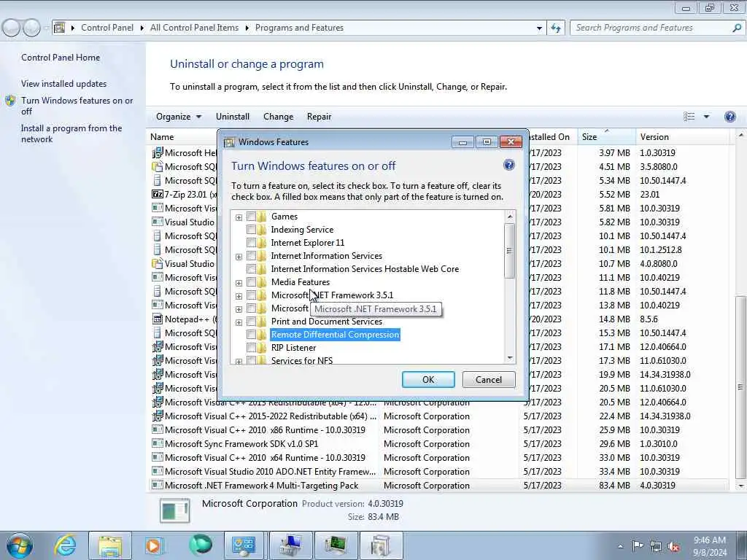Screen dimensions: 747x560
Task: Open View installed updates link
Action: (64, 84)
